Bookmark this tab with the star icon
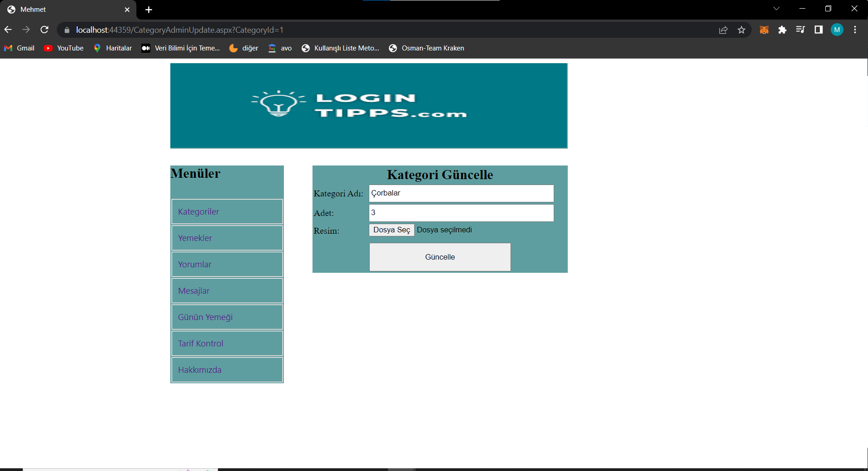The image size is (868, 471). (741, 30)
